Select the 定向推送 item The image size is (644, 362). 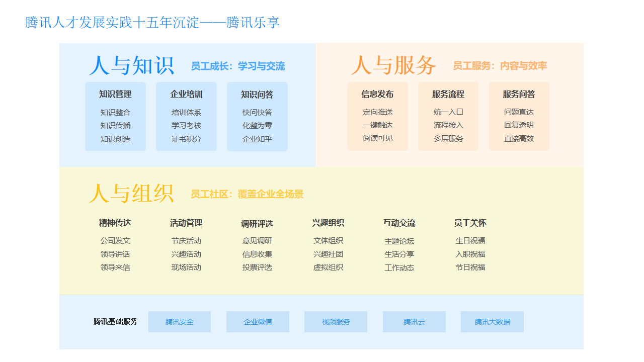click(x=378, y=112)
